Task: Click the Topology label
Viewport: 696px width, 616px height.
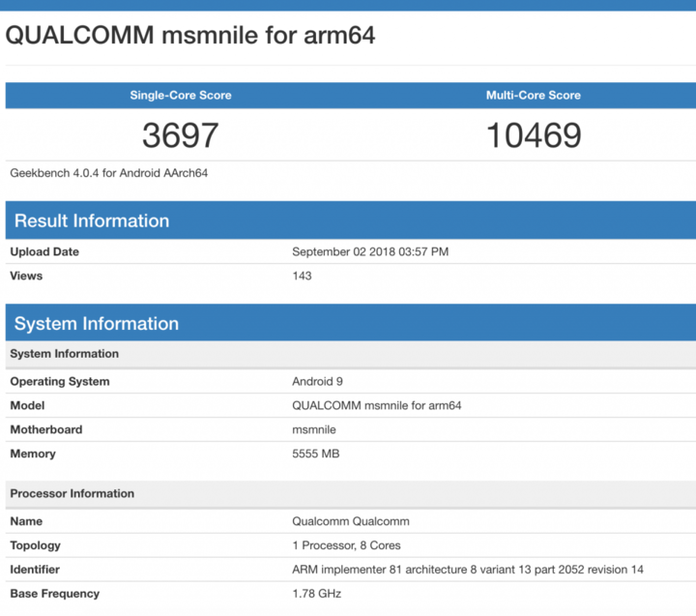Action: click(35, 545)
